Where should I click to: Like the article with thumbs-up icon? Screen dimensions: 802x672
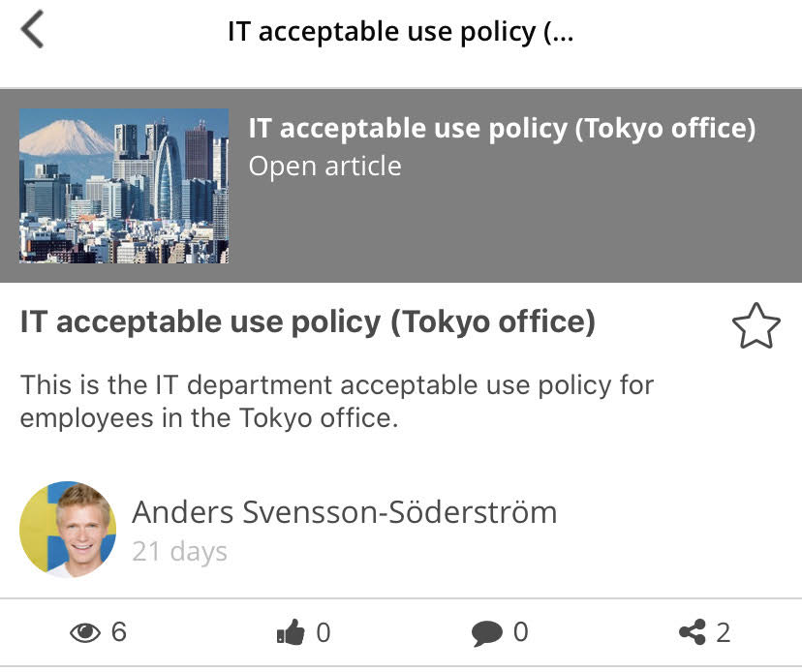pos(291,633)
